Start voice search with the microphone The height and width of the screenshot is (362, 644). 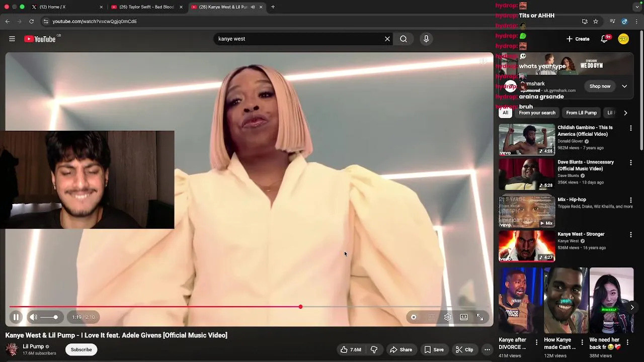426,39
